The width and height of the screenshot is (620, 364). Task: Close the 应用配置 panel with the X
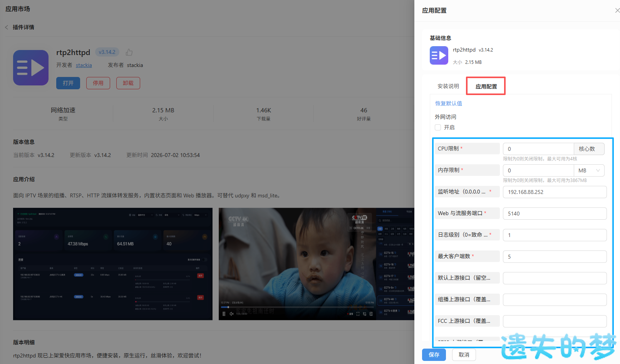point(617,10)
